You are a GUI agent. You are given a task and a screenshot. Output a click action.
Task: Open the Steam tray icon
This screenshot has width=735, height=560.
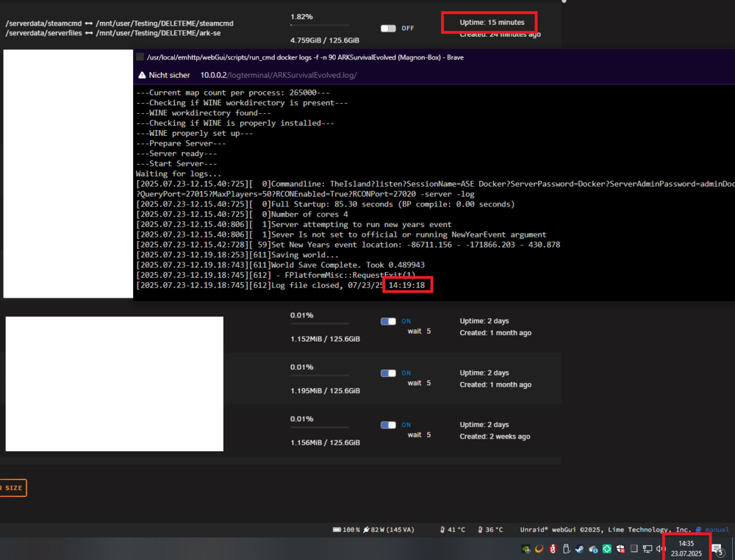point(579,549)
